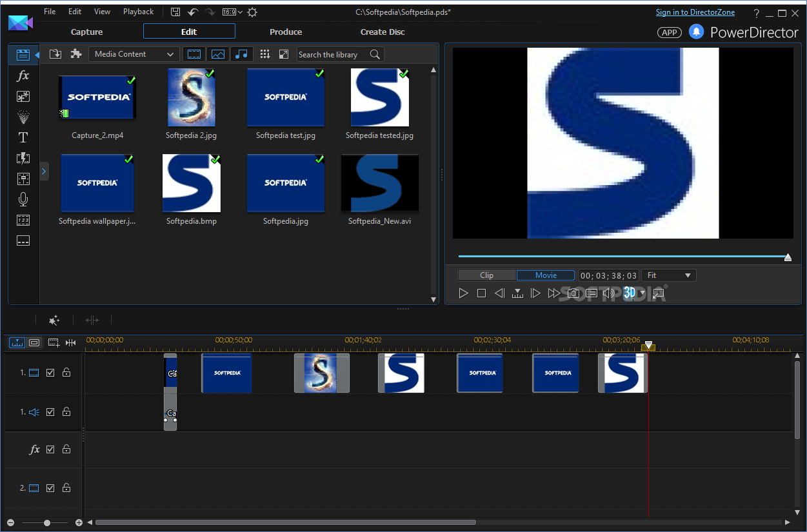
Task: Uncheck the fx effect track checkbox
Action: (50, 449)
